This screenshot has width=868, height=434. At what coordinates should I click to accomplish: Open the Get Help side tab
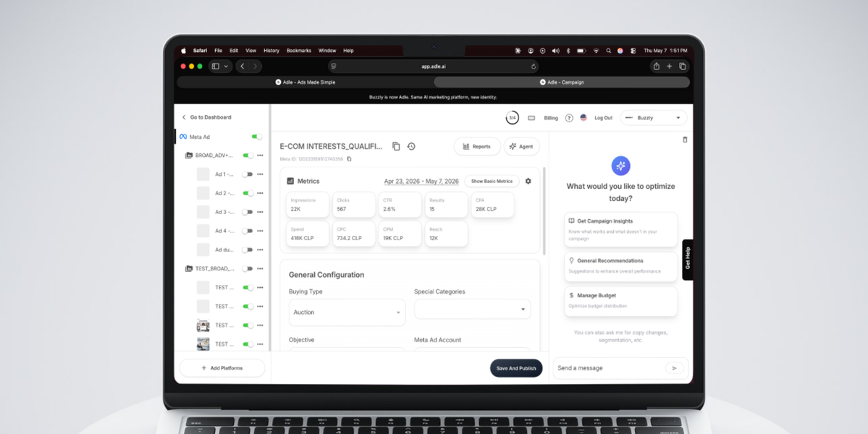688,259
